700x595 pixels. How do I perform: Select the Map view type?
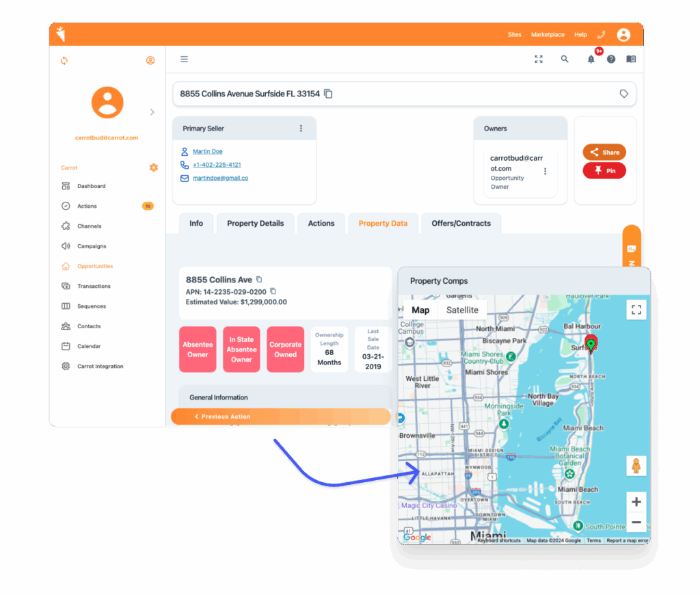tap(420, 310)
